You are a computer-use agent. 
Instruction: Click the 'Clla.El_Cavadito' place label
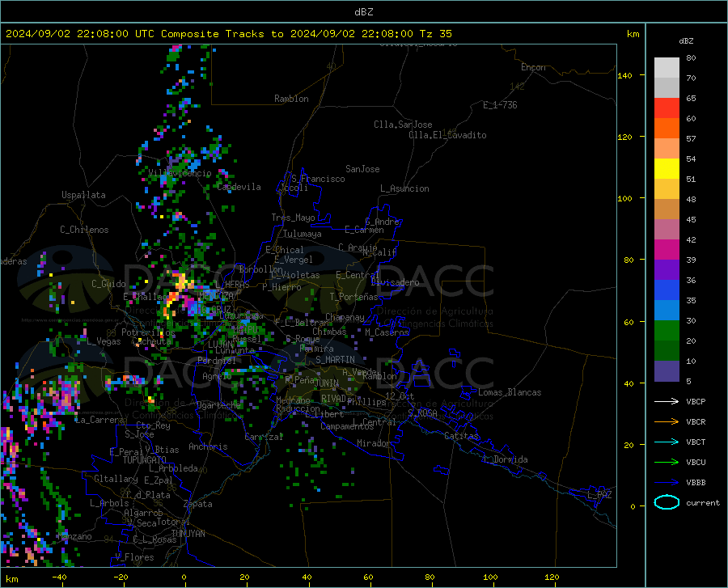(447, 135)
